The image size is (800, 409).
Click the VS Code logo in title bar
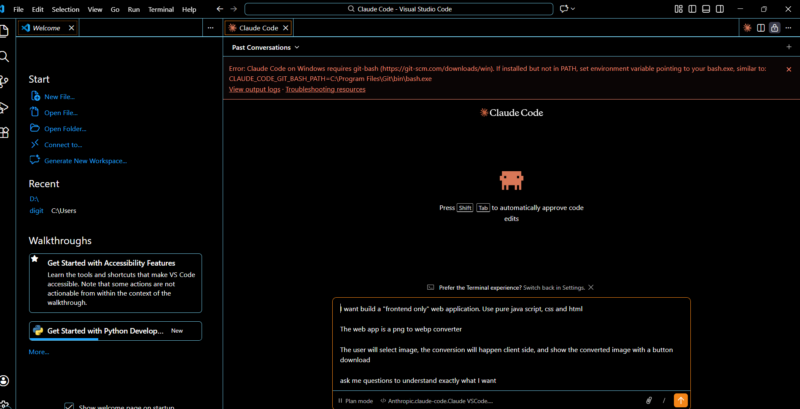(x=3, y=9)
